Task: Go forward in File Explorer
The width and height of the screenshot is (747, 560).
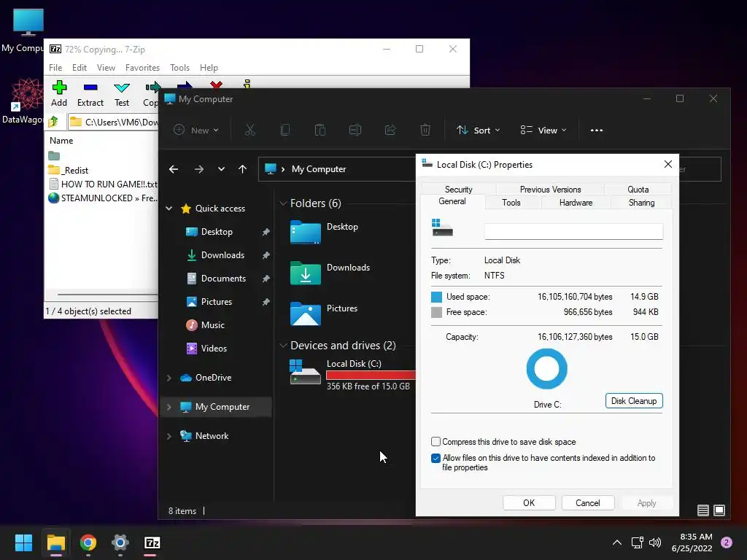Action: tap(198, 169)
